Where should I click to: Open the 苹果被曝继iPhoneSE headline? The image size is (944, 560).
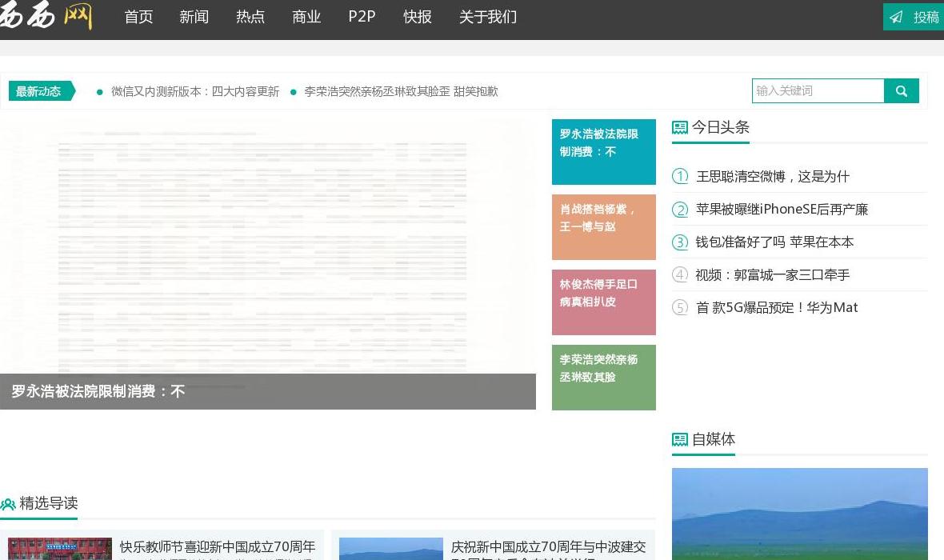pos(782,209)
